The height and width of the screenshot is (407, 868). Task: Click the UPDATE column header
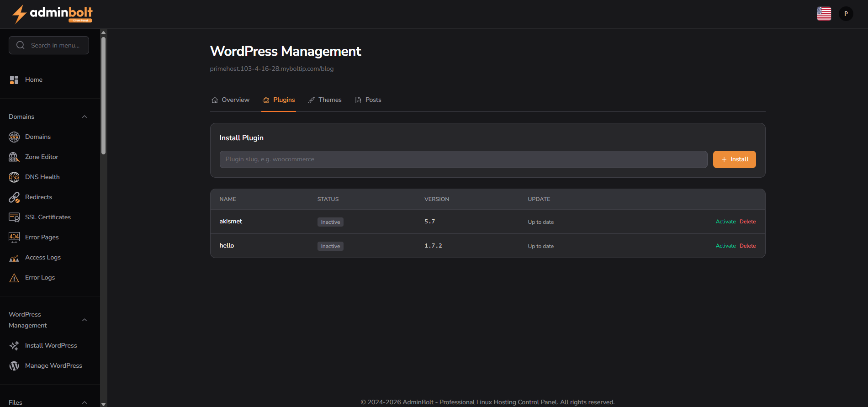coord(539,199)
